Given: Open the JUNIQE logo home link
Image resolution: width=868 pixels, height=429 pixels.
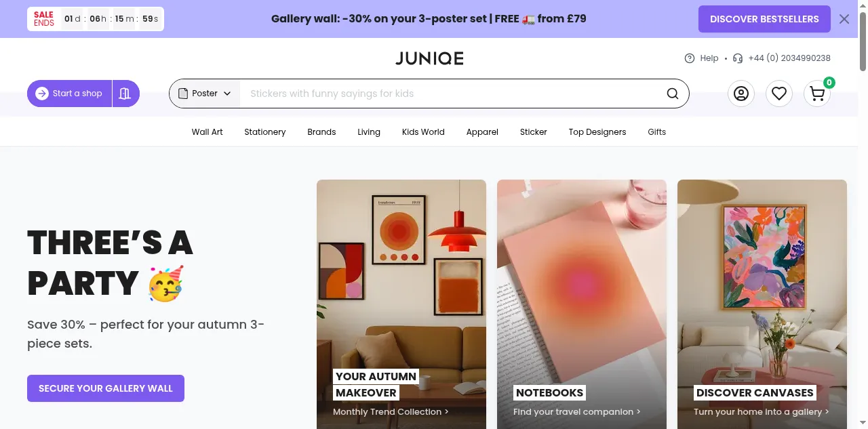Looking at the screenshot, I should click(x=429, y=58).
